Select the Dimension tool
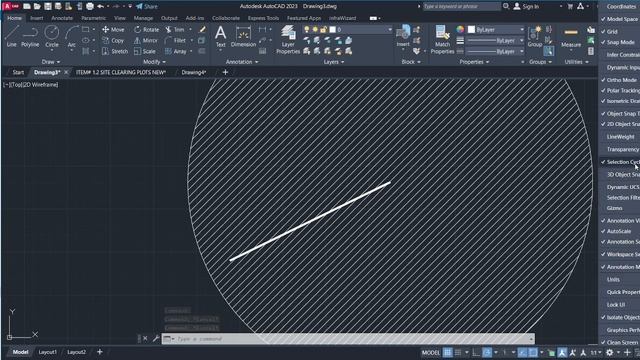 tap(243, 36)
